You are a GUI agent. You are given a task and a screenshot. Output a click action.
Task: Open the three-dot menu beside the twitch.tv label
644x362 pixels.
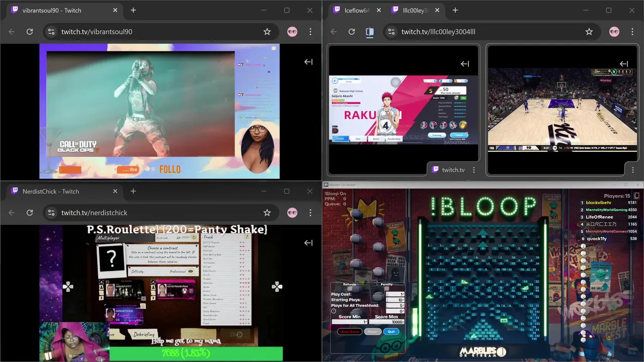[x=473, y=170]
